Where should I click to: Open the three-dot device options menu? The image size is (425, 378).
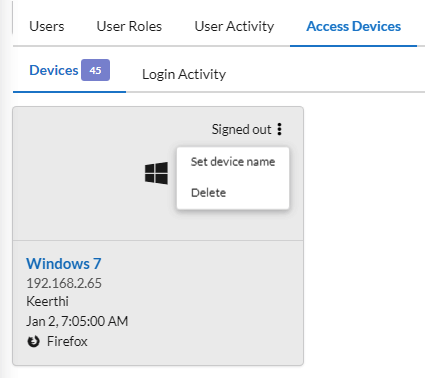click(x=280, y=129)
